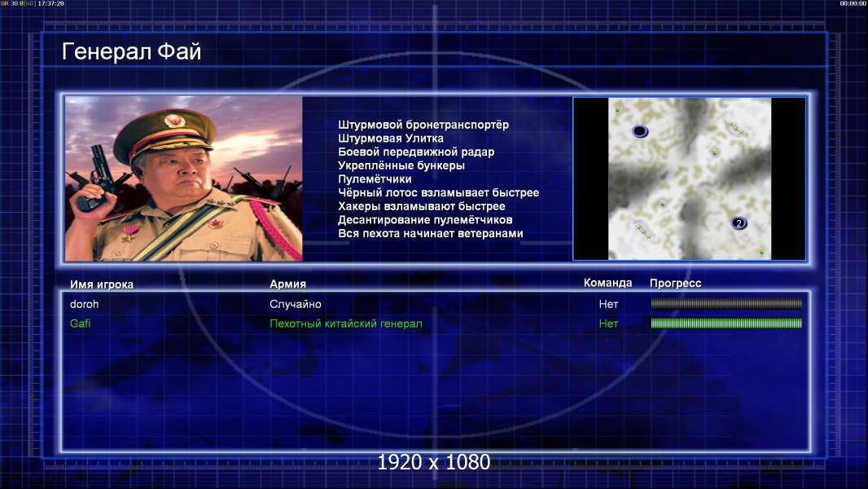Click Gafi's green progress bar
The width and height of the screenshot is (868, 489).
click(x=726, y=324)
